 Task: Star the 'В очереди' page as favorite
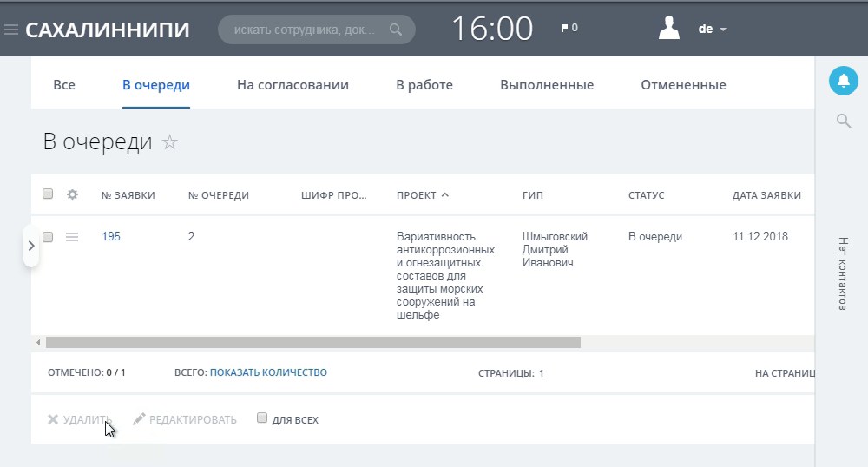click(x=170, y=142)
